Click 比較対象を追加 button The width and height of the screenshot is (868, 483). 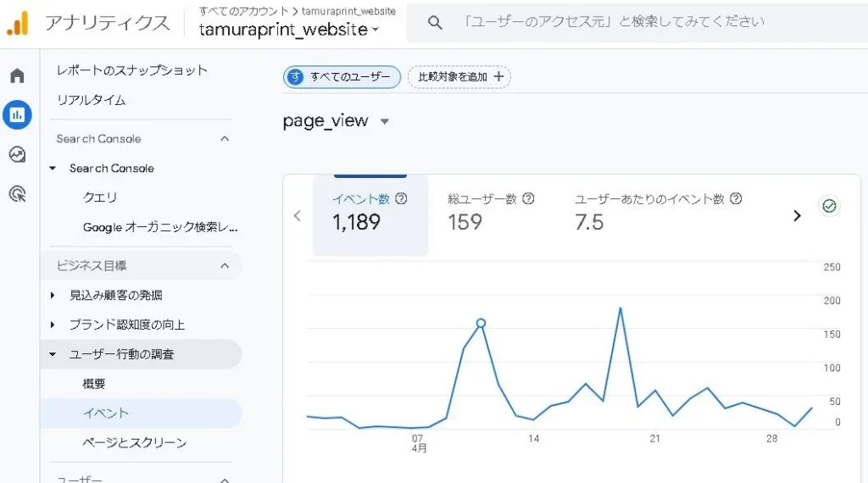[459, 77]
